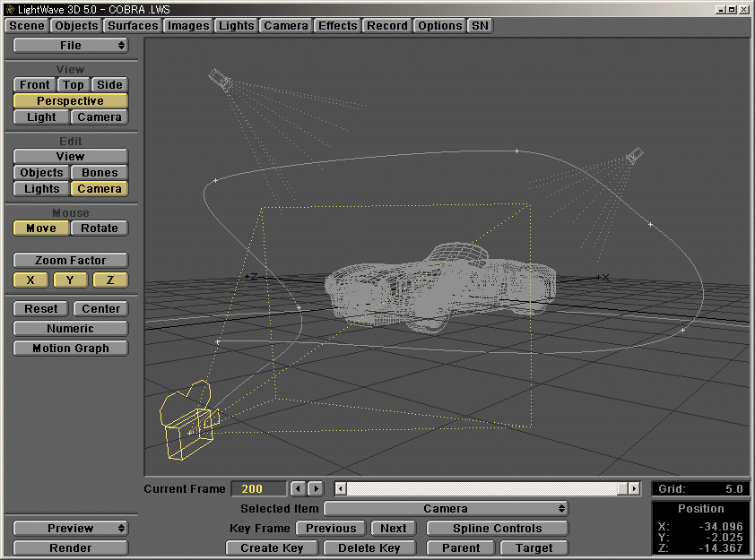Screen dimensions: 755x560
Task: Start rendering with the Render button
Action: click(70, 547)
